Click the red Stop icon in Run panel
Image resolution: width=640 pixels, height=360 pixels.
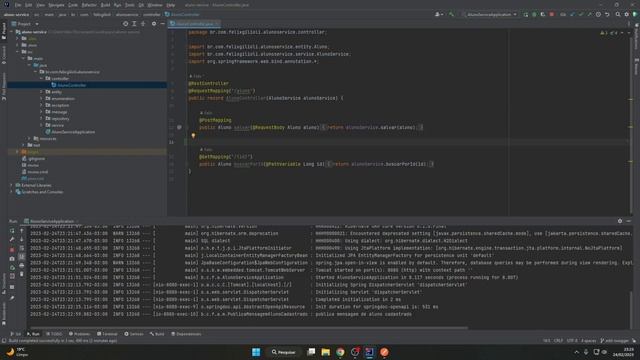pos(12,249)
